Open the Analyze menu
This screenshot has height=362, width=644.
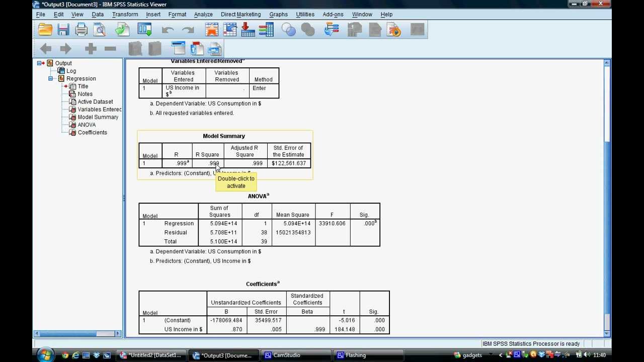coord(203,15)
